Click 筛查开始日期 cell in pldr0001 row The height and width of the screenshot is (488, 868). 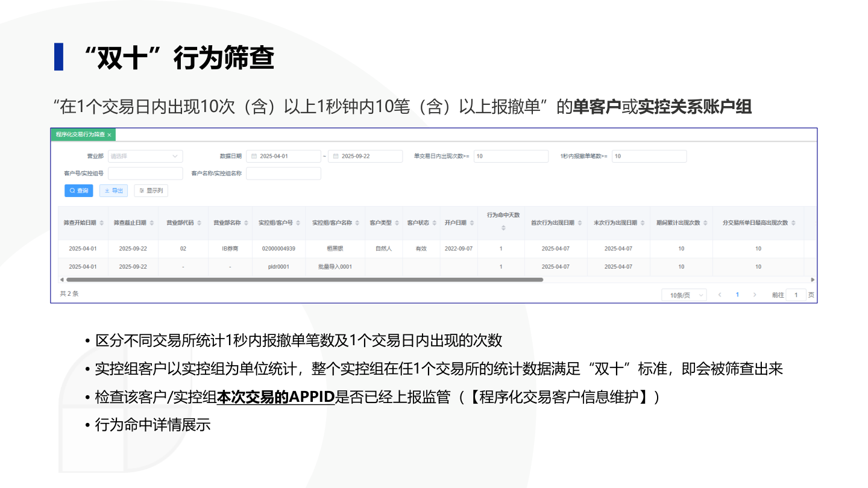83,266
